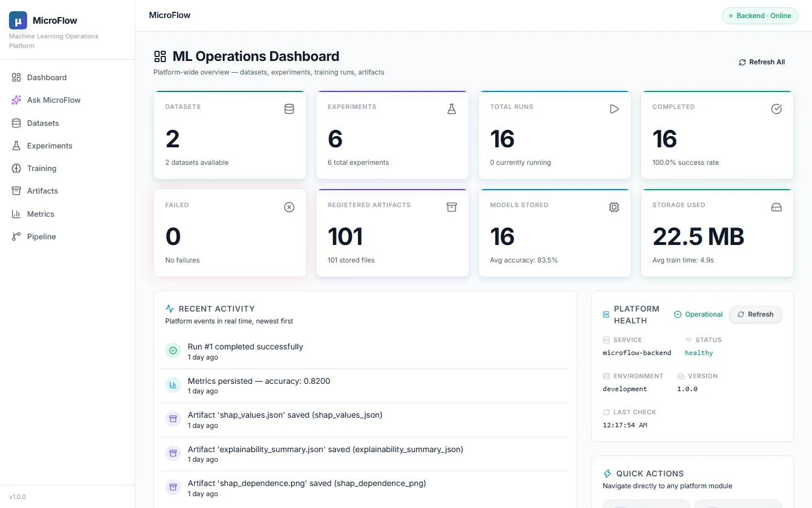
Task: Open Dashboard in the sidebar
Action: [68, 77]
